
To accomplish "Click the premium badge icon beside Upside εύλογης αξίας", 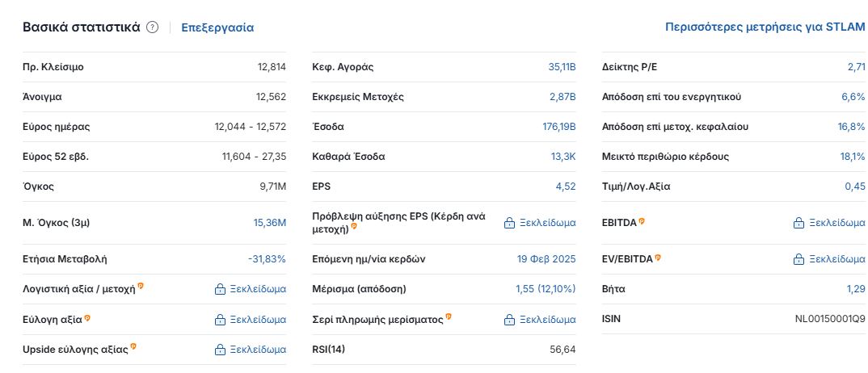I will click(133, 346).
